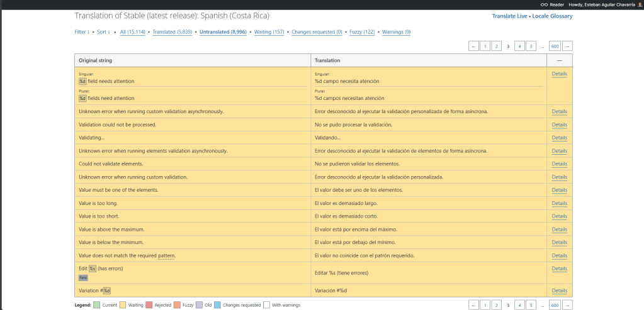
Task: Expand the Filter options
Action: (82, 32)
